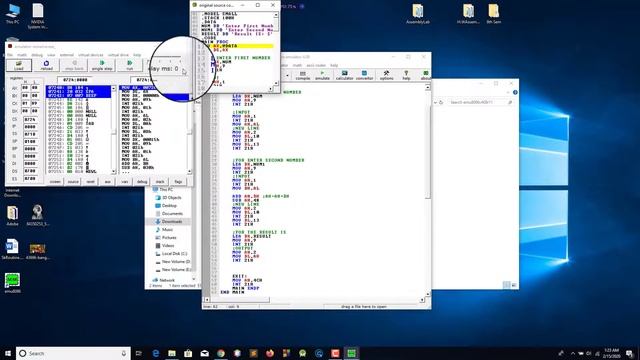This screenshot has width=640, height=360.
Task: Open the notification center icon
Action: 629,353
